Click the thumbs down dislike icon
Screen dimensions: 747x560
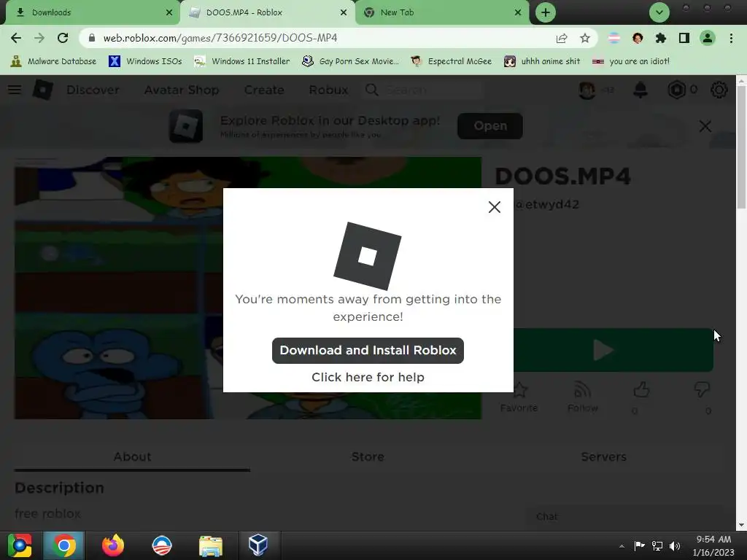point(703,389)
